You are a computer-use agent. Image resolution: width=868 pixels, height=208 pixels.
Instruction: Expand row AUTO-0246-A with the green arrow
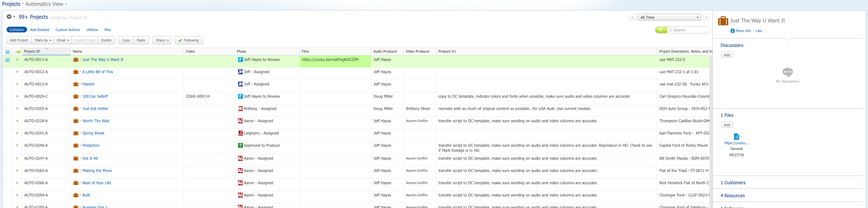pyautogui.click(x=17, y=146)
